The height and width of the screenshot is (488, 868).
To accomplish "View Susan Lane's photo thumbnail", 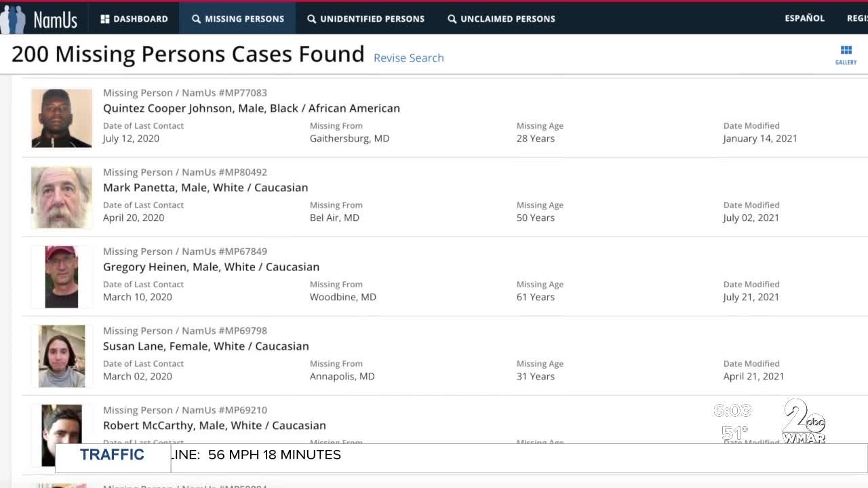I will 62,356.
